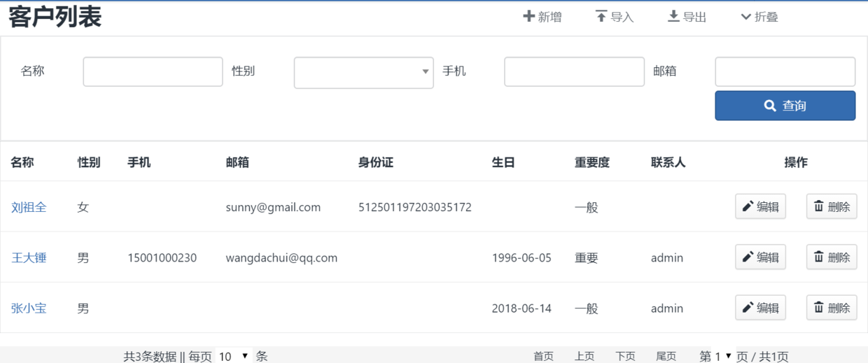Open the page number dropdown showing 1
868x363 pixels.
[x=723, y=356]
